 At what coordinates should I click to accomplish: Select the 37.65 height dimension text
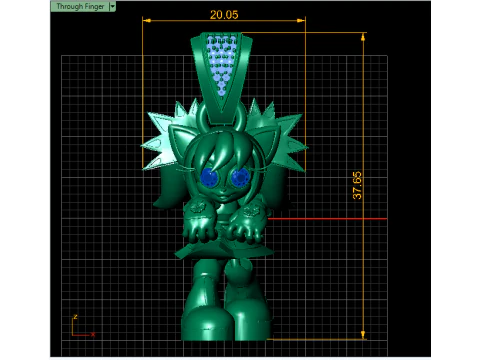(x=357, y=185)
